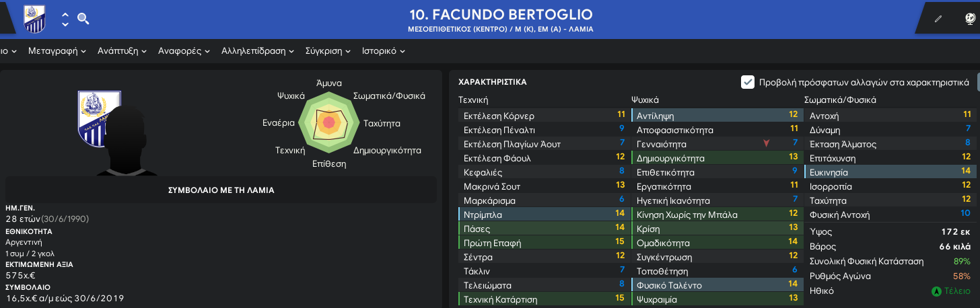
Task: Go to previous player with up chevron
Action: click(x=65, y=14)
